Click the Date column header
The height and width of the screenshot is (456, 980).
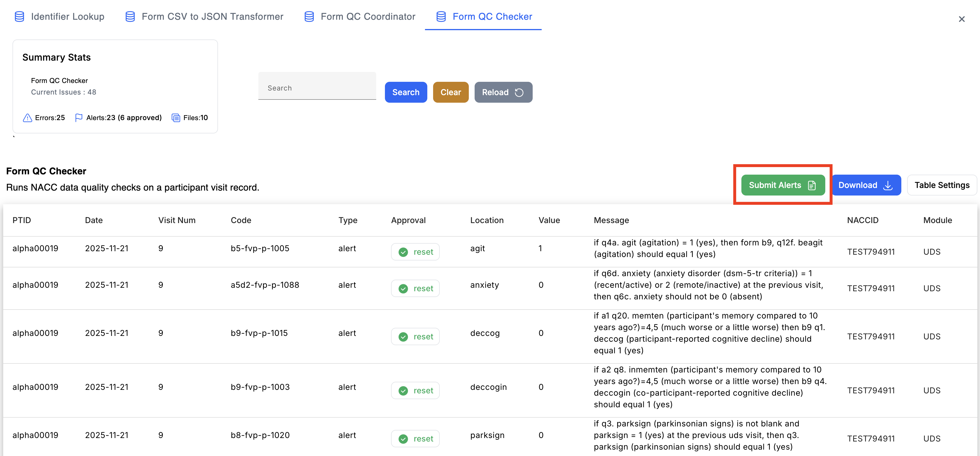pos(94,220)
